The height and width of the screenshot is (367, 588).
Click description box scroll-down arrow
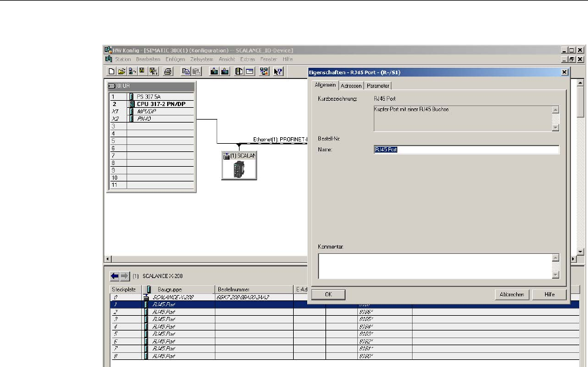pyautogui.click(x=556, y=128)
